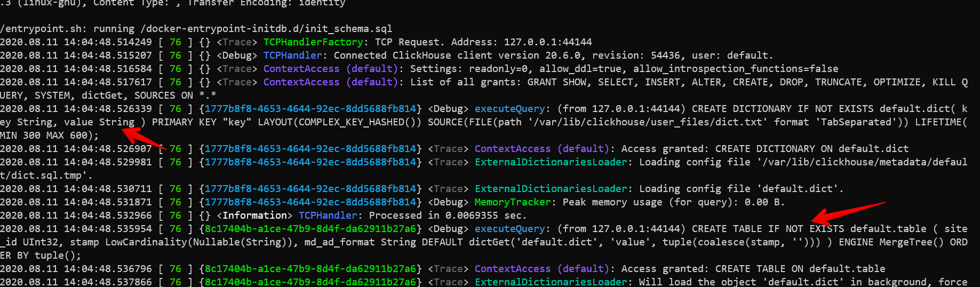Click the 'TabSeparated' format value
Screen dimensions: 980x287
coord(855,122)
